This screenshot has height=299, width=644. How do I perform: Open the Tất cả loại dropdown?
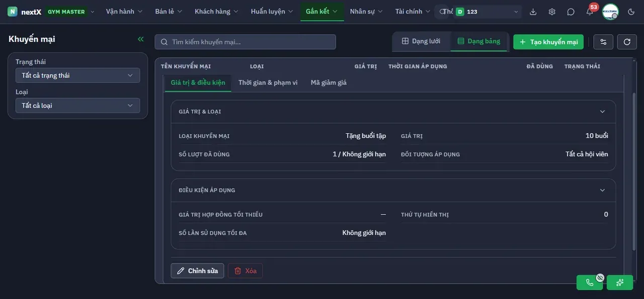[x=77, y=106]
